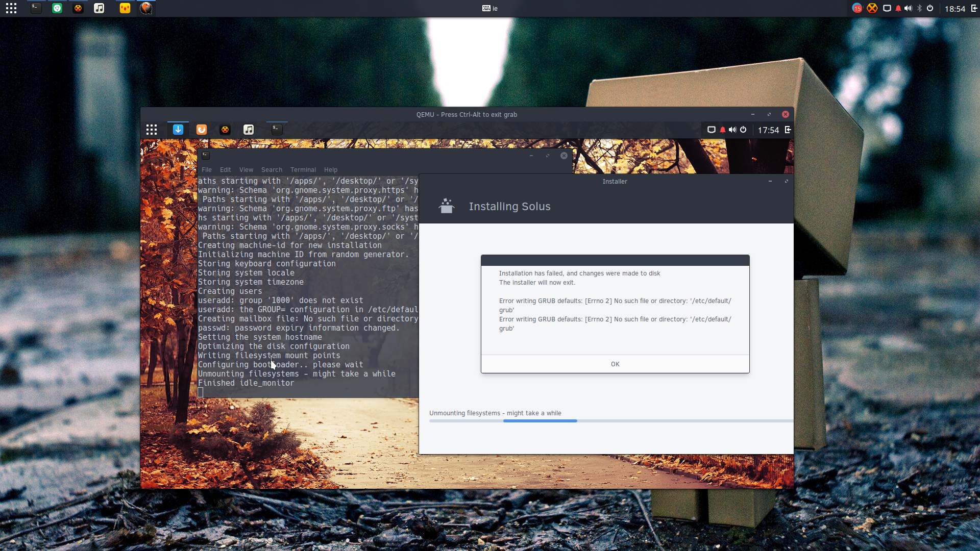Open the guest display tray icon
This screenshot has width=980, height=551.
coord(711,130)
